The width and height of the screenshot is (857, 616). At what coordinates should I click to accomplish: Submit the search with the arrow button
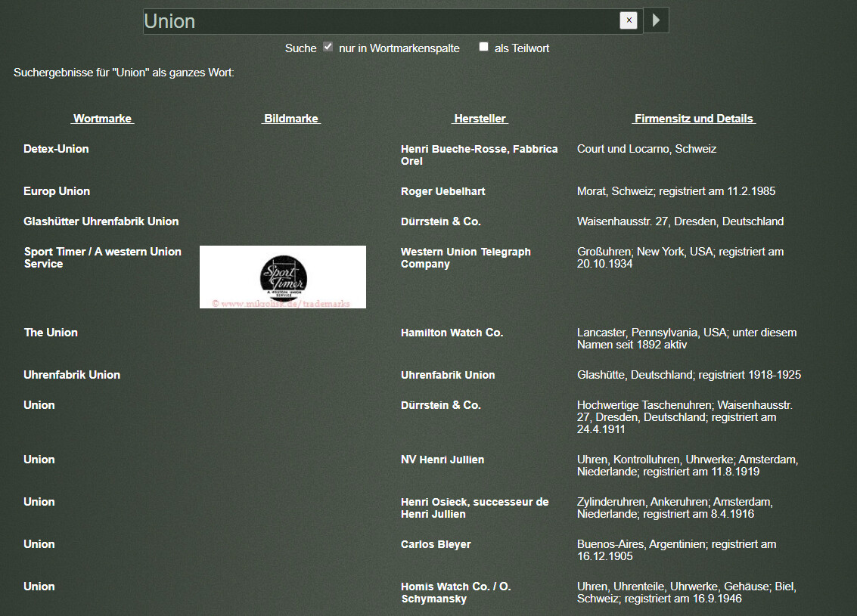[656, 20]
